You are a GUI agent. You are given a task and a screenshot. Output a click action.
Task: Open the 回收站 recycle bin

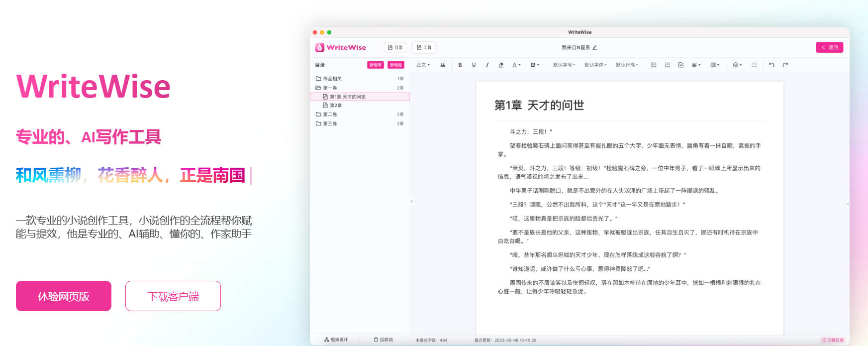click(x=384, y=340)
